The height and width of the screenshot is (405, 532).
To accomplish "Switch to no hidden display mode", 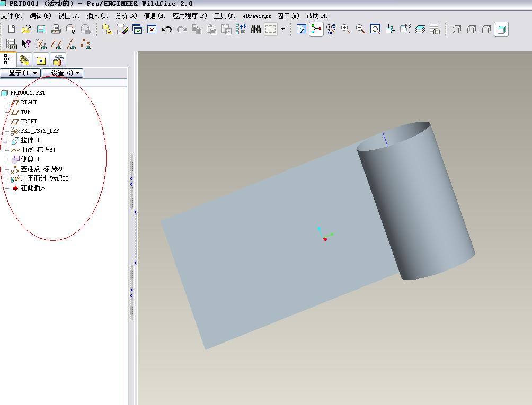I will click(486, 29).
